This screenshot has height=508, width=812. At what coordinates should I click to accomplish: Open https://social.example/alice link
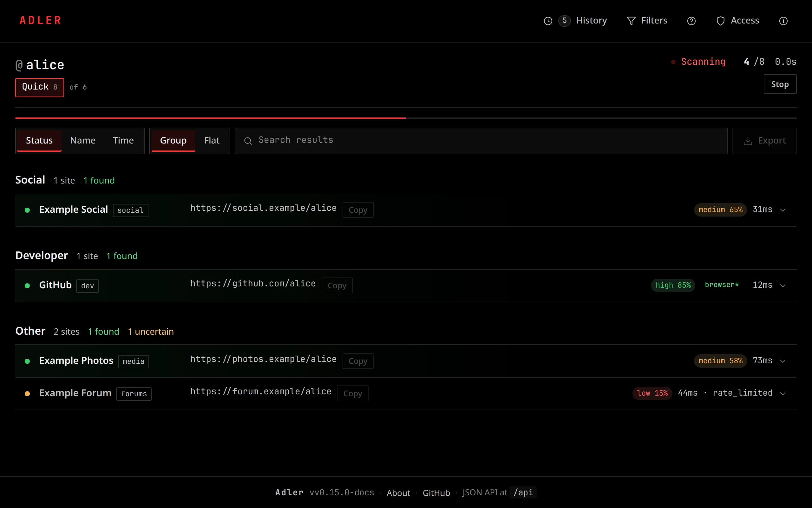[263, 208]
